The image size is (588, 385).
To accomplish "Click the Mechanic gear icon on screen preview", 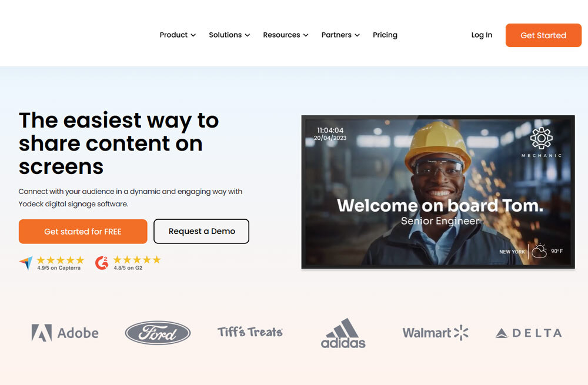I will click(541, 138).
